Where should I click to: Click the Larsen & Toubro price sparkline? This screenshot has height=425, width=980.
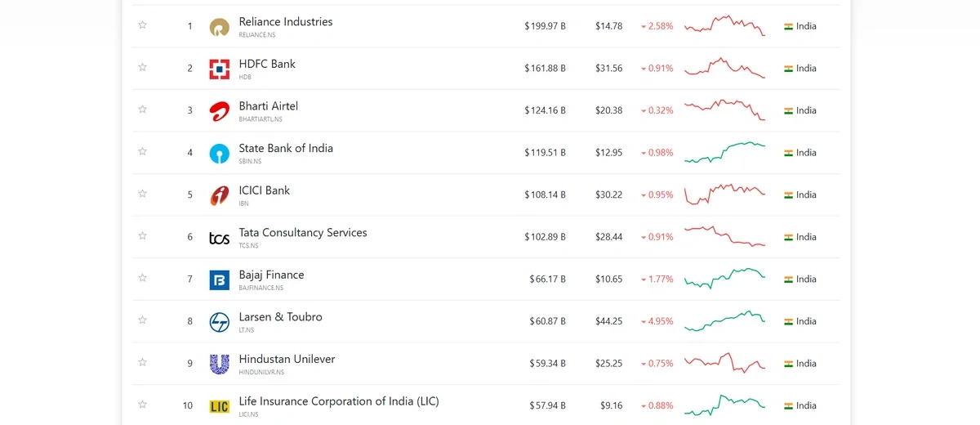click(724, 321)
